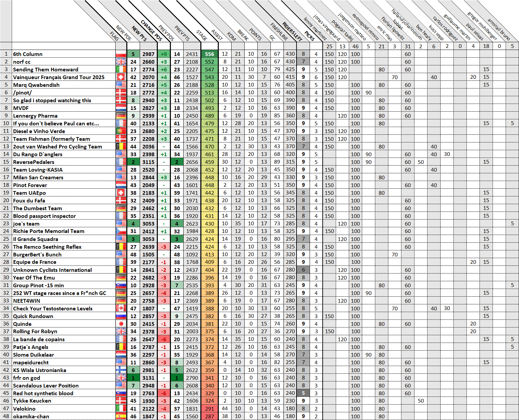Image resolution: width=519 pixels, height=420 pixels.
Task: Select the new points cell 3115
Action: click(148, 162)
